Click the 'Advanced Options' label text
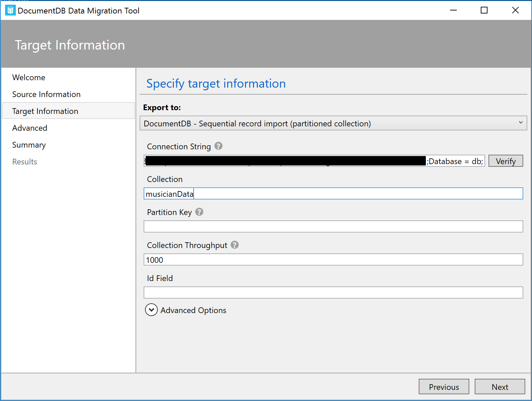532x401 pixels. 193,310
